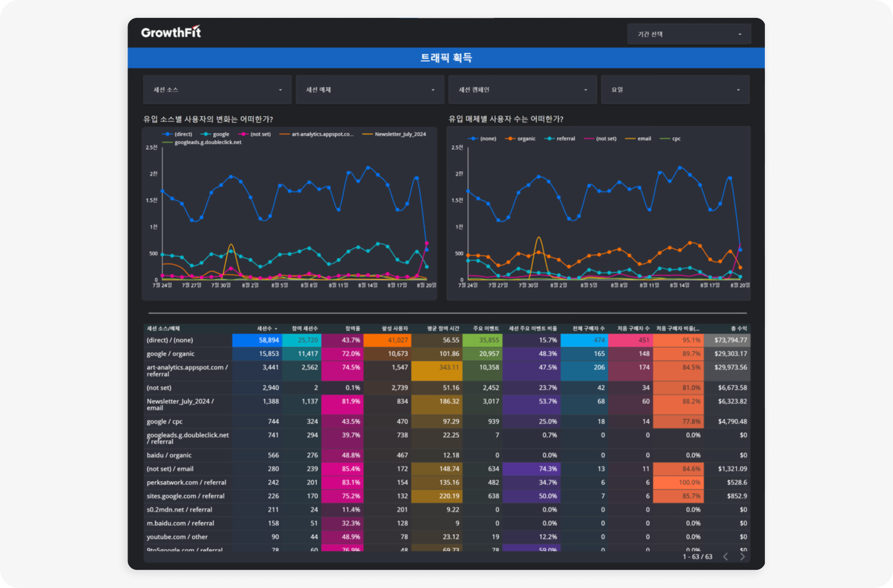The height and width of the screenshot is (588, 893).
Task: Select s0.2mdn.net / referral row
Action: tap(179, 509)
